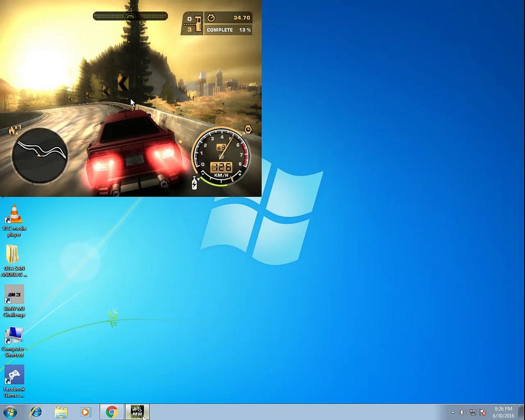This screenshot has width=525, height=420.
Task: Open Windows Media Player from the taskbar
Action: coord(86,412)
